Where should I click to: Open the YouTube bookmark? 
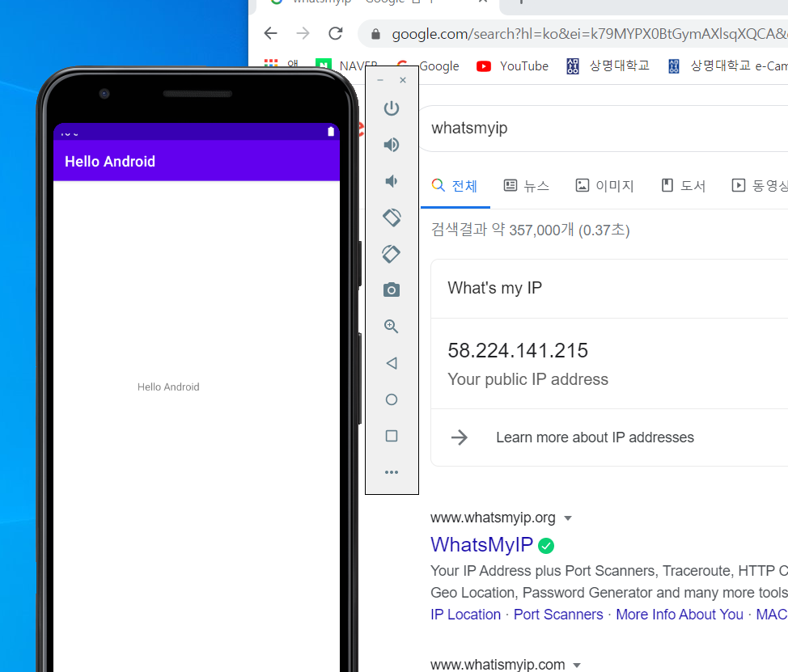[x=512, y=66]
